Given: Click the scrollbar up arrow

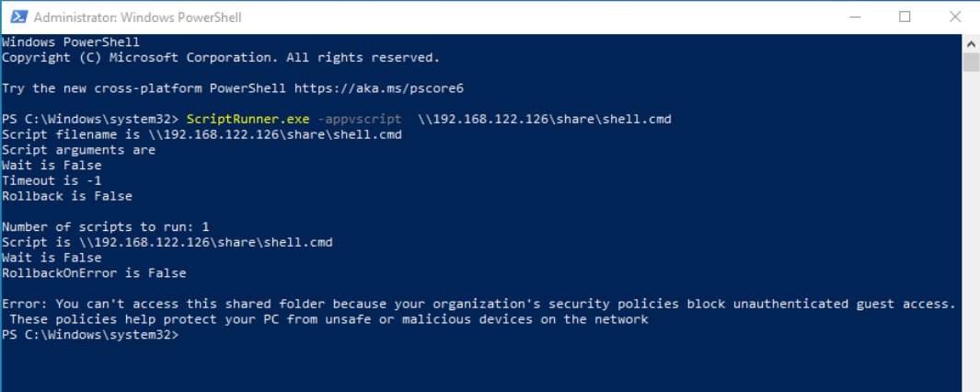Looking at the screenshot, I should click(x=971, y=42).
